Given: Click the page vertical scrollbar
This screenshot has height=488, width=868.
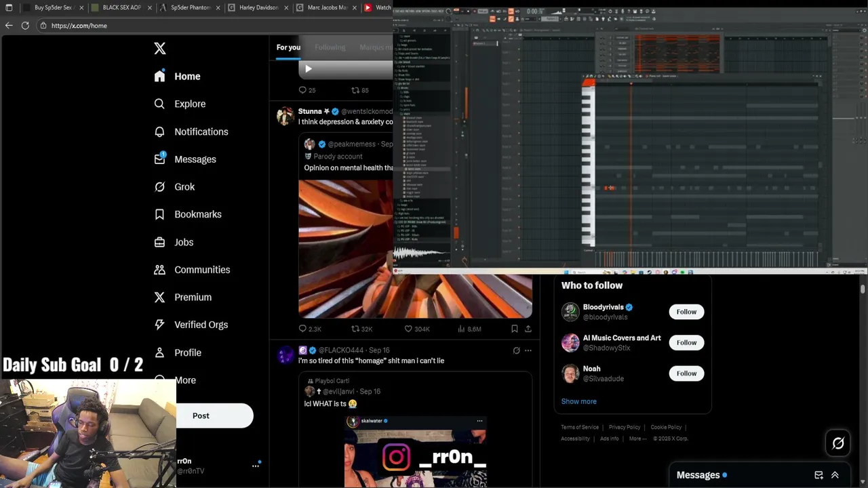Looking at the screenshot, I should 863,289.
